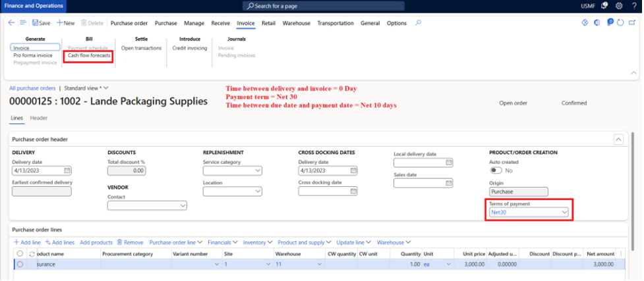The image size is (644, 281).
Task: Select the Insurance row radio circle
Action: point(20,264)
